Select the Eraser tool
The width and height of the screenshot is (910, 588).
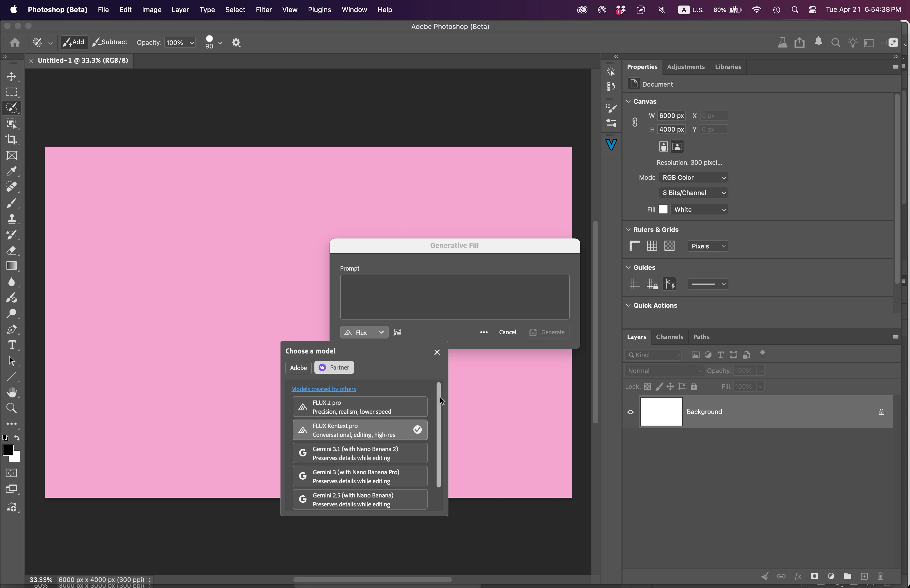(x=12, y=250)
